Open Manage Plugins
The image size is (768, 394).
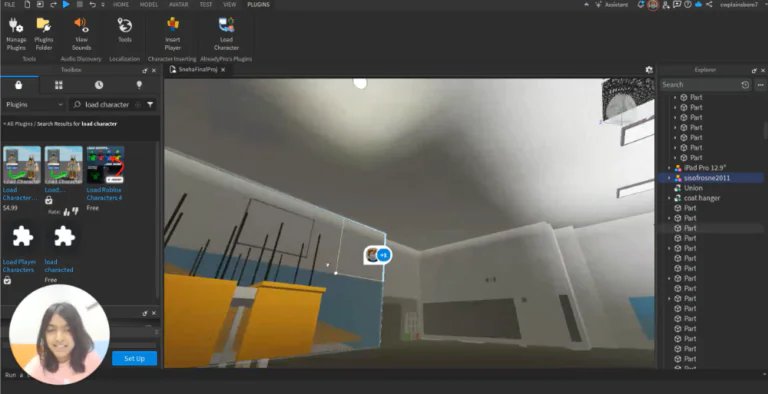pyautogui.click(x=16, y=34)
